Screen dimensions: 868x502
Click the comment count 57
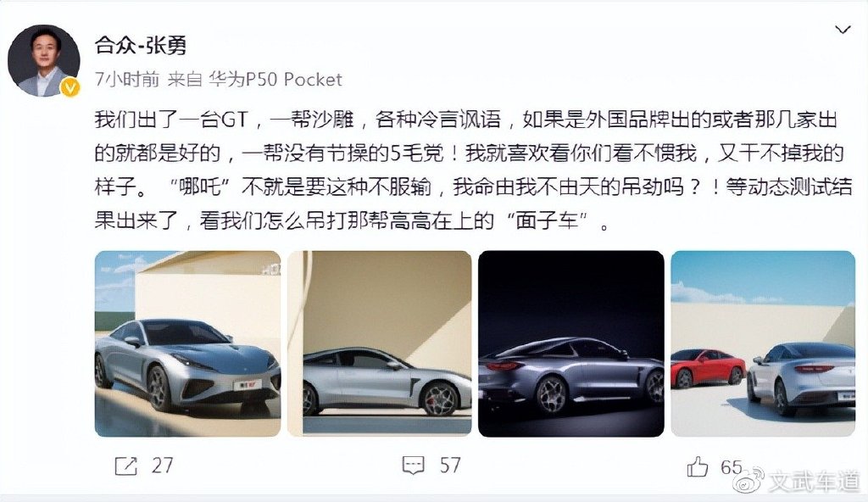point(450,465)
